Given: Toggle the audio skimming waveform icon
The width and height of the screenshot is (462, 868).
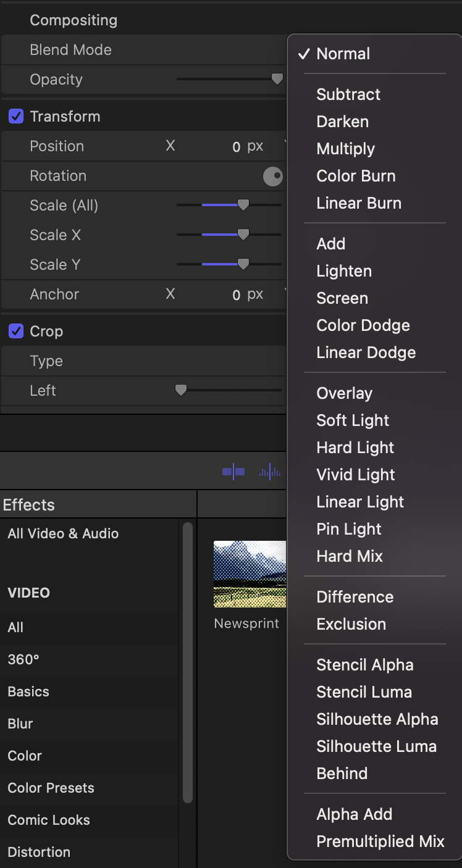Looking at the screenshot, I should coord(270,472).
